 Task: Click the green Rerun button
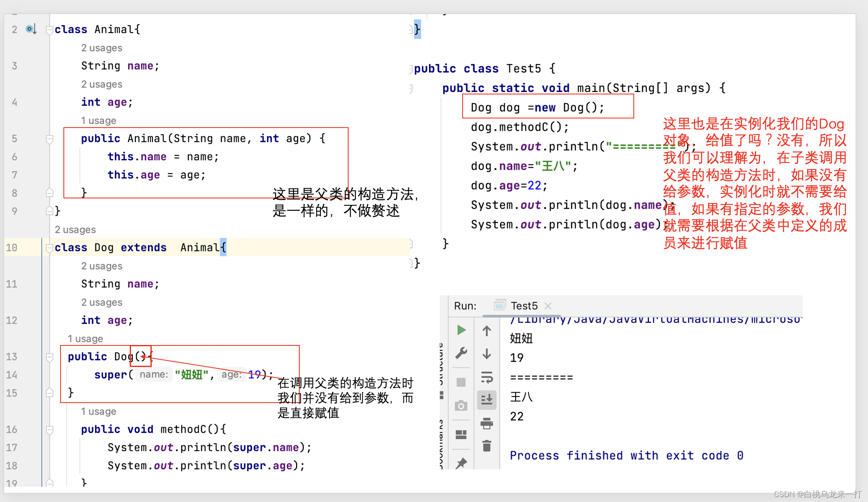click(461, 330)
